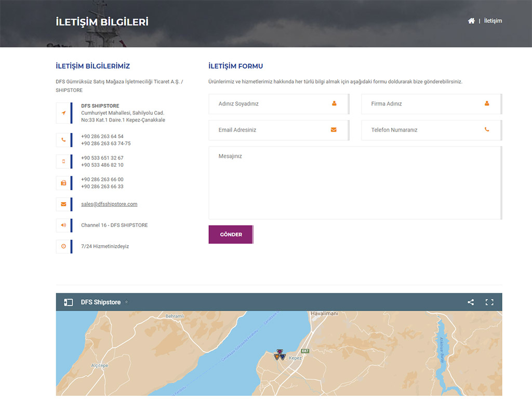Click the Alçıtepe label on the map
Screen dimensions: 532x399
99,365
